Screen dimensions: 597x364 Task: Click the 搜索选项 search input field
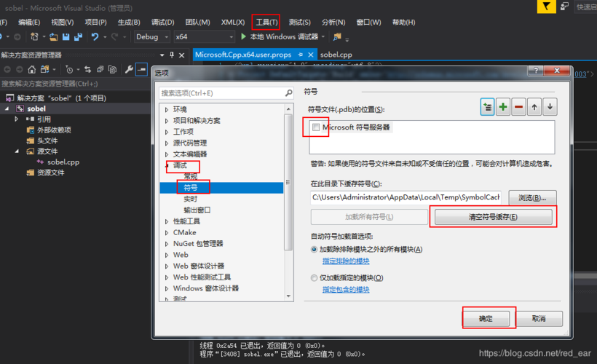click(x=222, y=93)
